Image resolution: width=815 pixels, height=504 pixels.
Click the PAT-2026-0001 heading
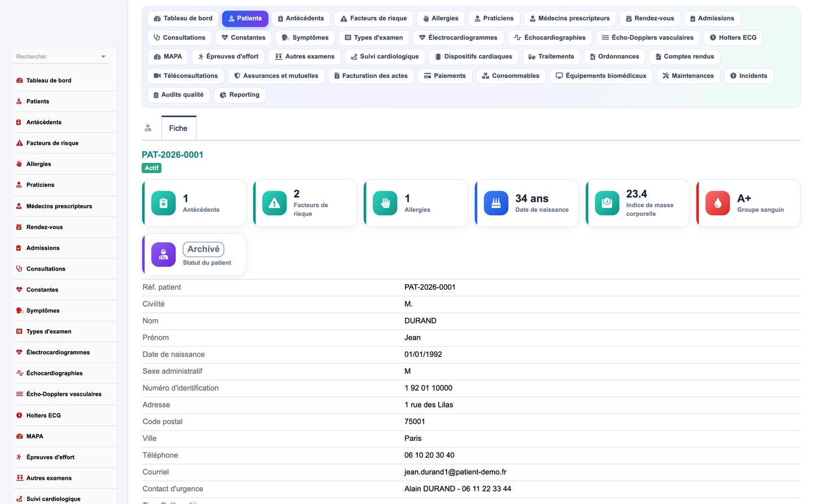[x=173, y=154]
